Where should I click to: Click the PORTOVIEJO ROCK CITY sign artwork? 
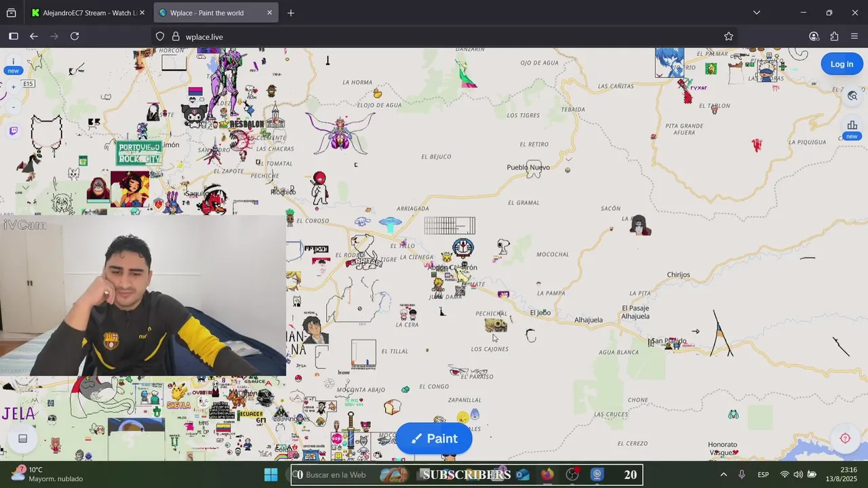click(x=139, y=153)
